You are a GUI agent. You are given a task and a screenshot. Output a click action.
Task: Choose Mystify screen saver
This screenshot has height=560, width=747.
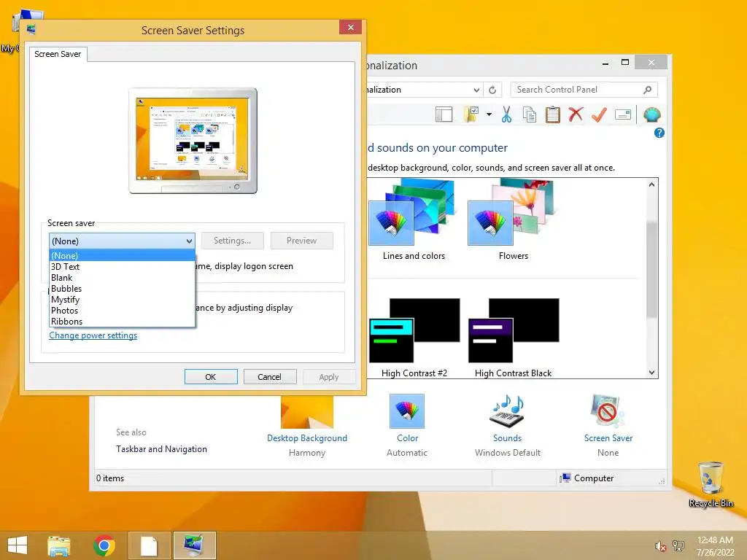tap(123, 300)
